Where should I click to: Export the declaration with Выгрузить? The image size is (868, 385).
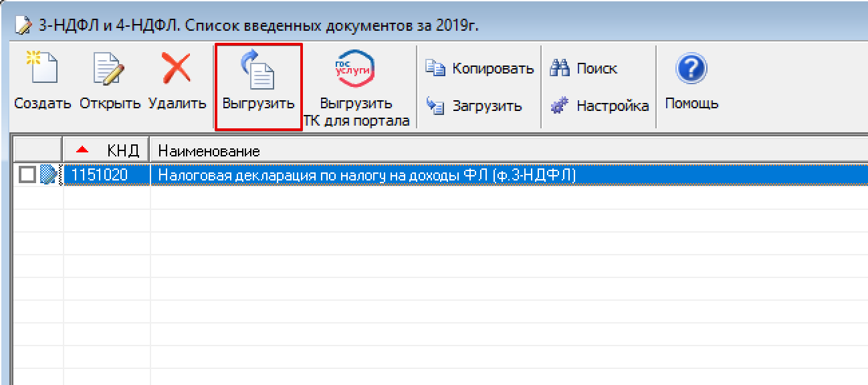[x=259, y=87]
